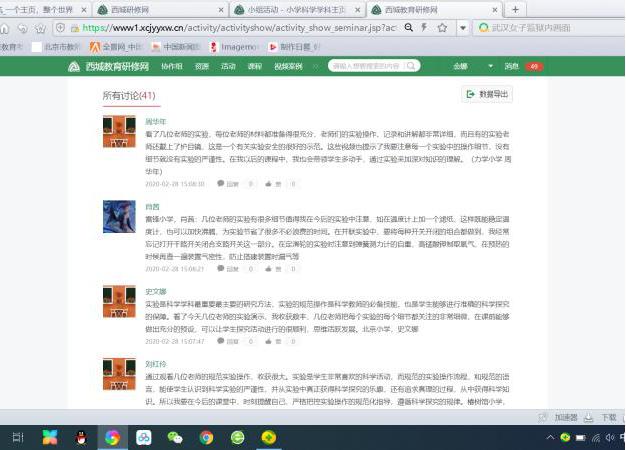Open Google Chrome from the taskbar

tap(206, 438)
